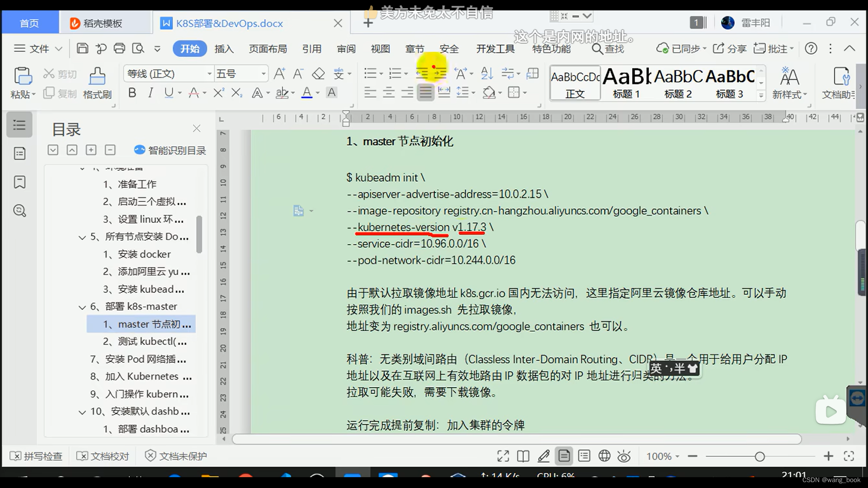Open find-and-replace sidebar magnifier icon

[19, 211]
